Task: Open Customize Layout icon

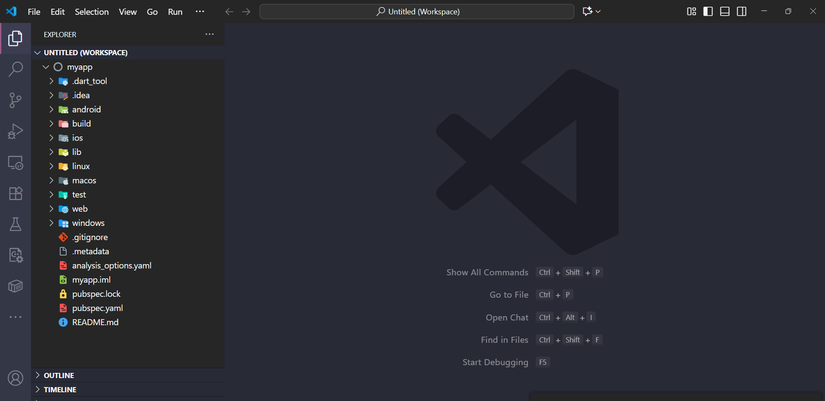Action: pyautogui.click(x=691, y=12)
